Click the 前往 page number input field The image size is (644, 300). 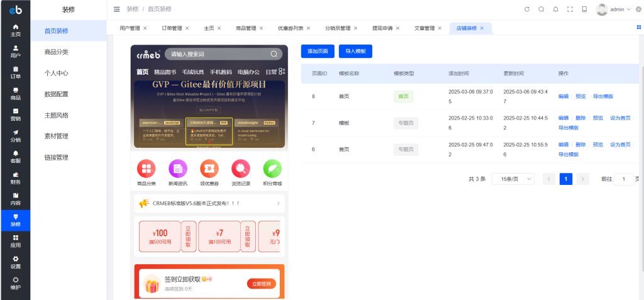[623, 179]
